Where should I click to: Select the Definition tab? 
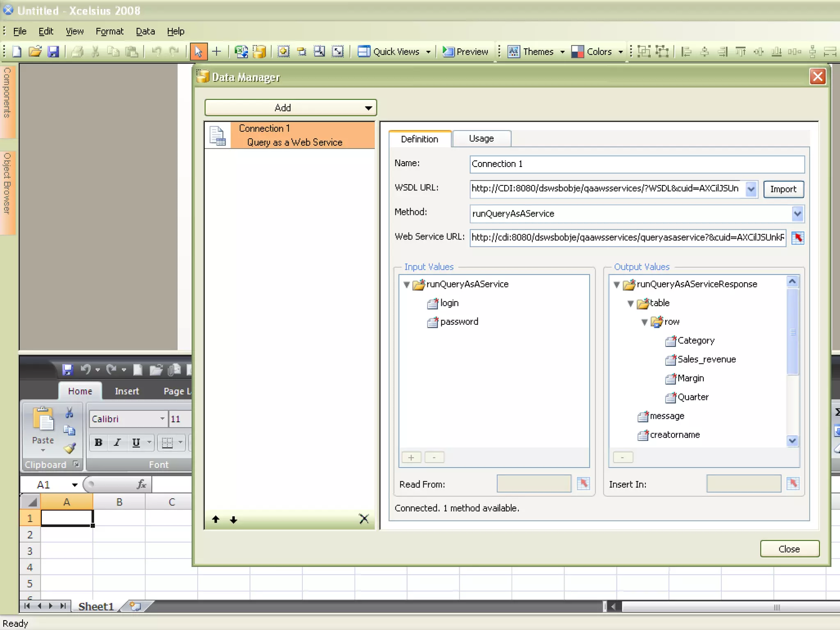tap(420, 139)
